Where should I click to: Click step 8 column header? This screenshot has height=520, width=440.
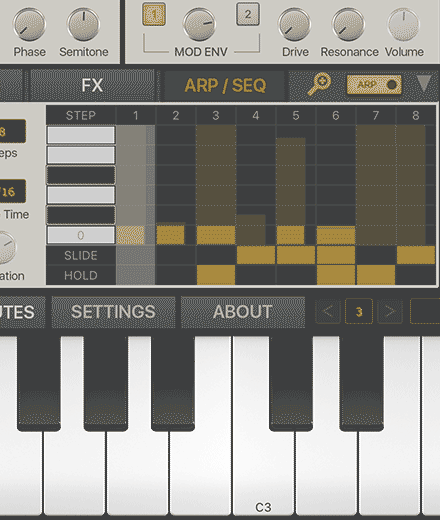pyautogui.click(x=416, y=115)
